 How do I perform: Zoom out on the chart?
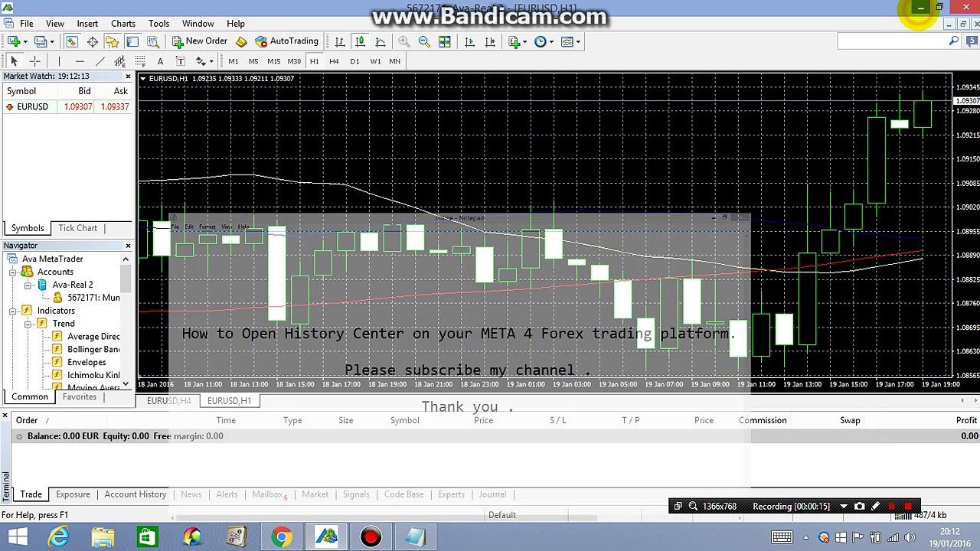click(423, 41)
